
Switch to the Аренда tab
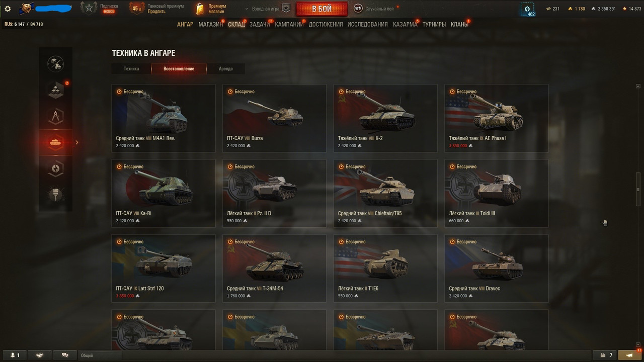click(x=226, y=69)
